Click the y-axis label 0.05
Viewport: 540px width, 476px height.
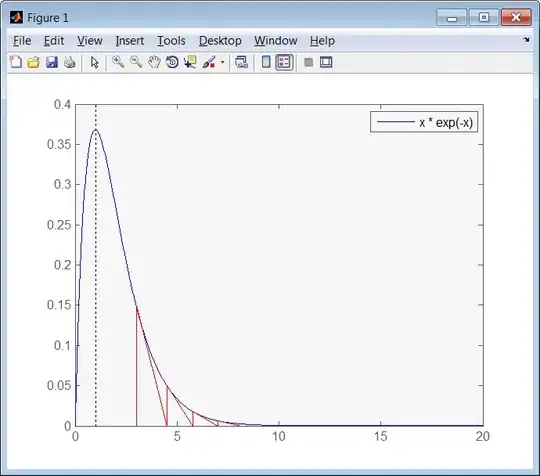[59, 385]
